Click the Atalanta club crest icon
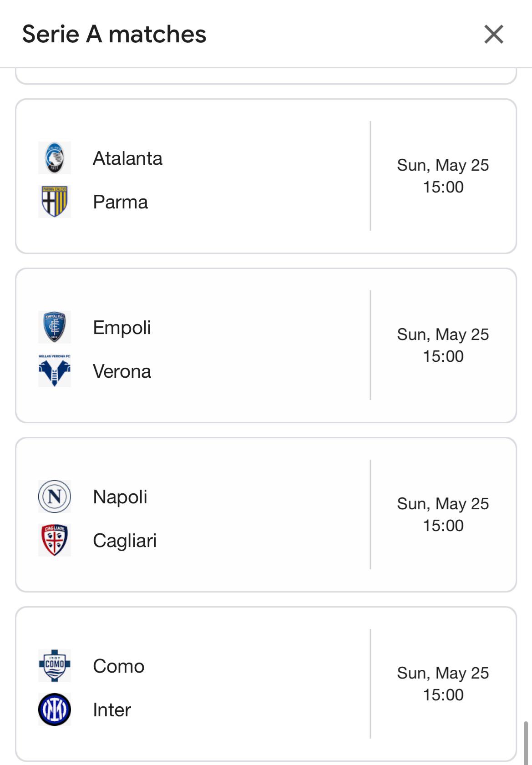The image size is (532, 765). tap(55, 158)
